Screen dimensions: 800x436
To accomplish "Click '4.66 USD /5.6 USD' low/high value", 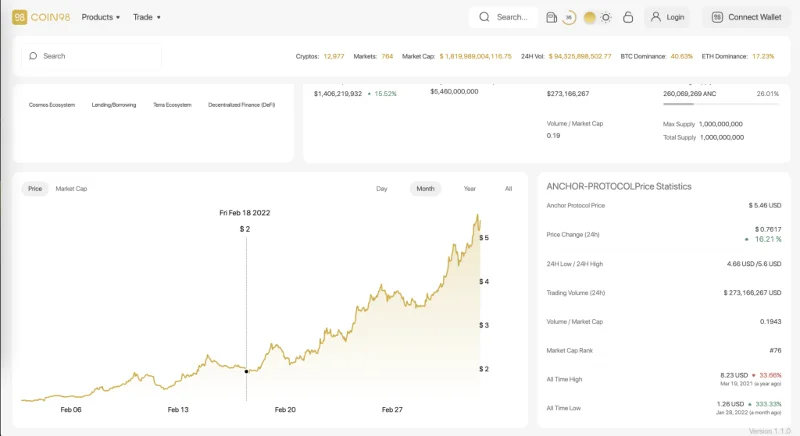I will pyautogui.click(x=754, y=264).
